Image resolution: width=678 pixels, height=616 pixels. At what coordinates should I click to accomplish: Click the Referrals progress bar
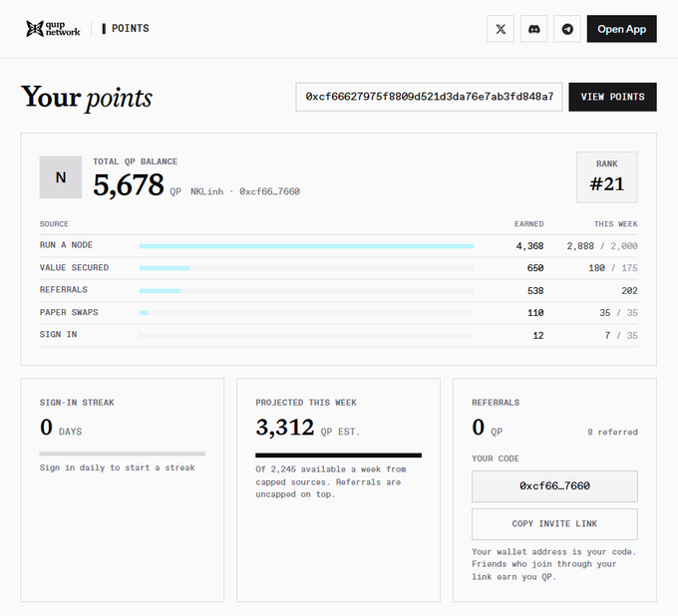(x=306, y=291)
